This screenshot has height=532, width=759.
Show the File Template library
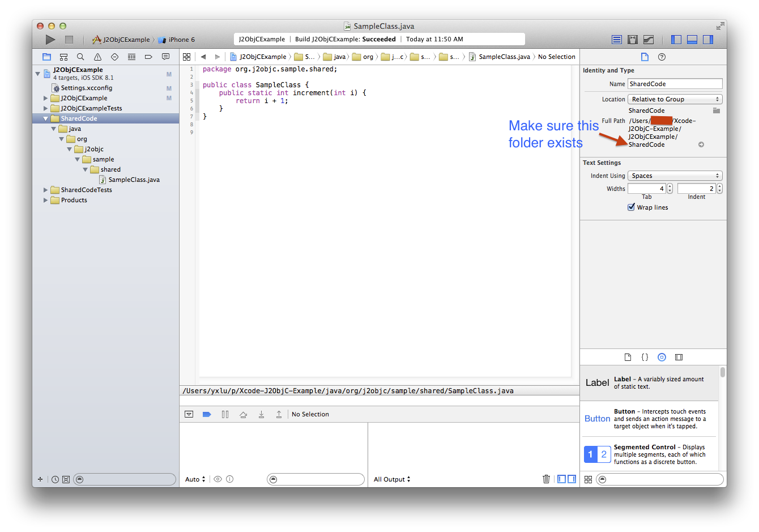628,357
